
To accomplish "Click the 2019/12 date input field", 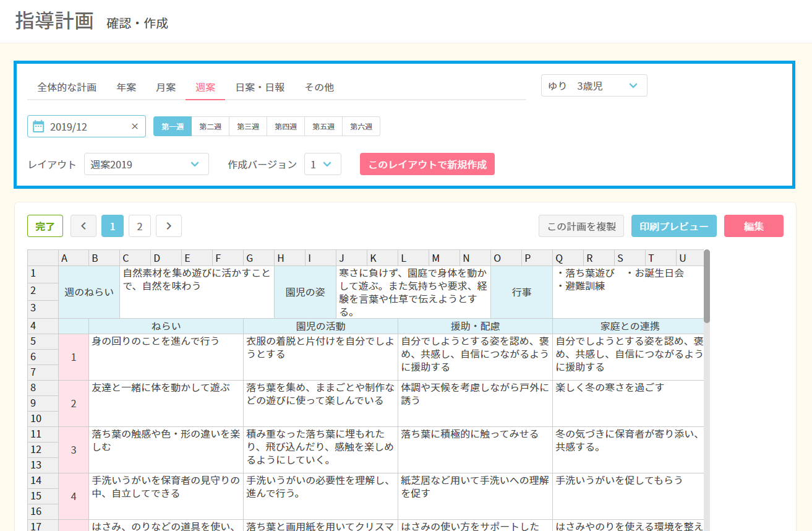I will [87, 126].
